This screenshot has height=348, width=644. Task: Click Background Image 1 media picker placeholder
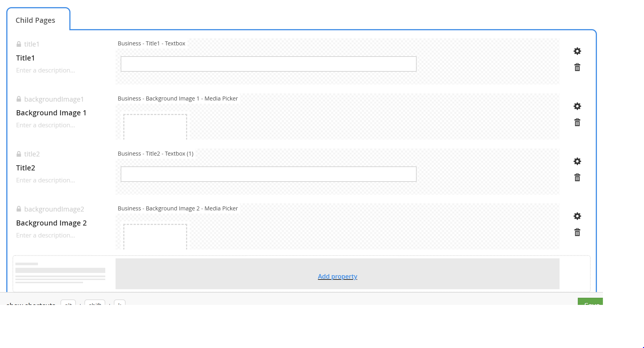click(155, 127)
